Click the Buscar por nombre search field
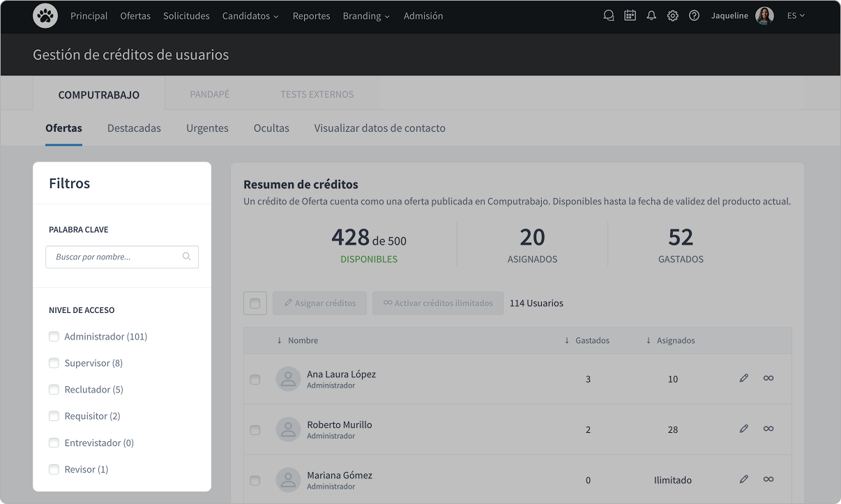 click(x=122, y=257)
